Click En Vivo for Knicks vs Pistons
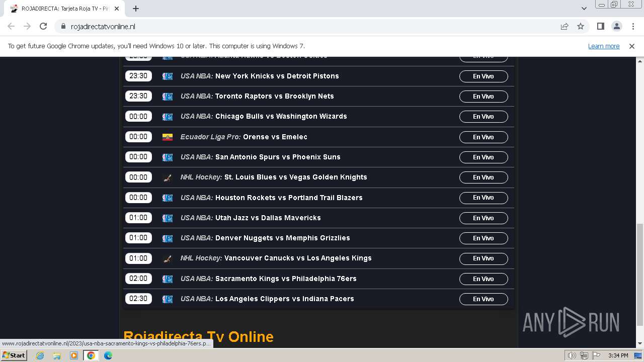The image size is (644, 362). [484, 76]
